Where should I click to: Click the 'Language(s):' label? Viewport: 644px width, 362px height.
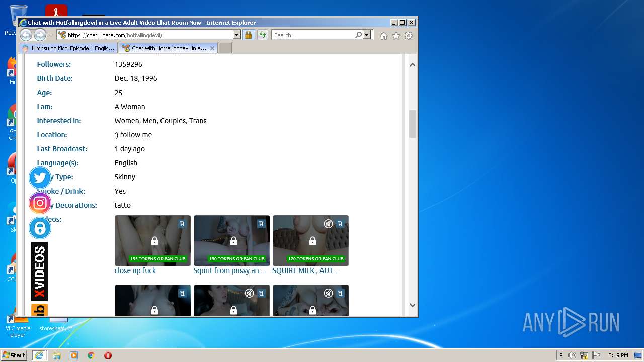click(58, 163)
